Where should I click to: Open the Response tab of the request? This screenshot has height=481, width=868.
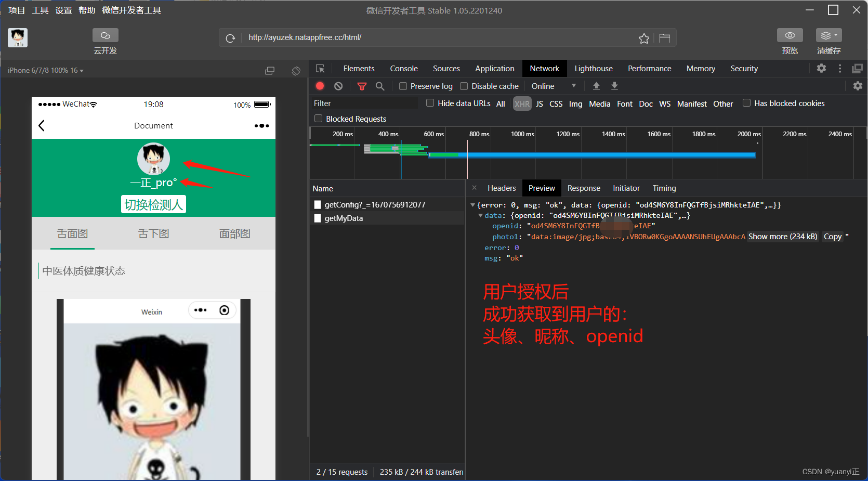click(x=583, y=188)
